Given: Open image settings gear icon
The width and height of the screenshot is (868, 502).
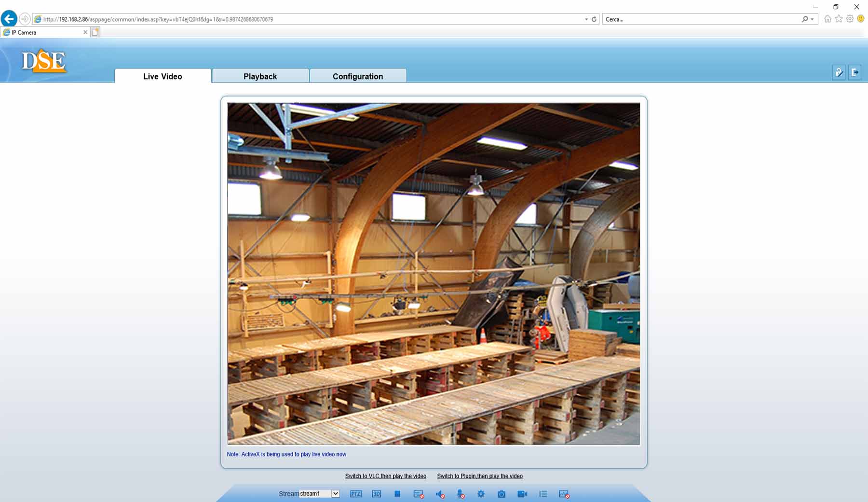Looking at the screenshot, I should click(x=481, y=494).
